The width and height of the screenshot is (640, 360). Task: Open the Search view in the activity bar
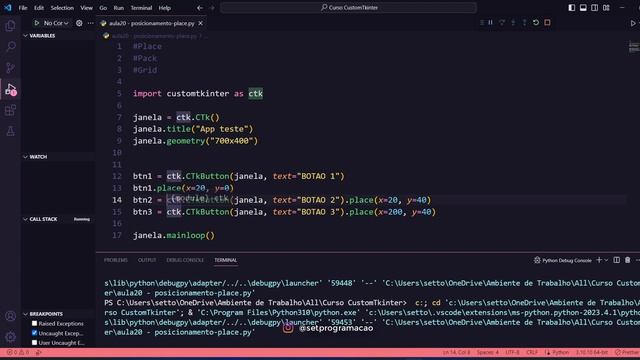click(11, 47)
